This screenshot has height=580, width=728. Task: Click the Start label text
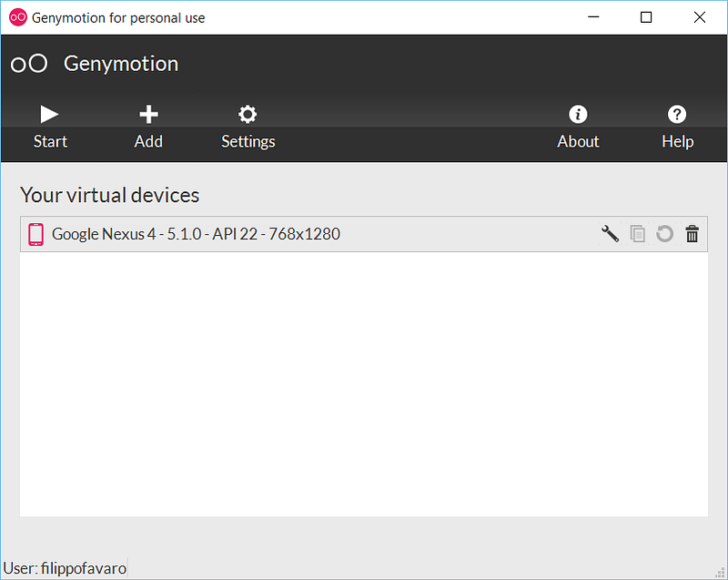[50, 141]
